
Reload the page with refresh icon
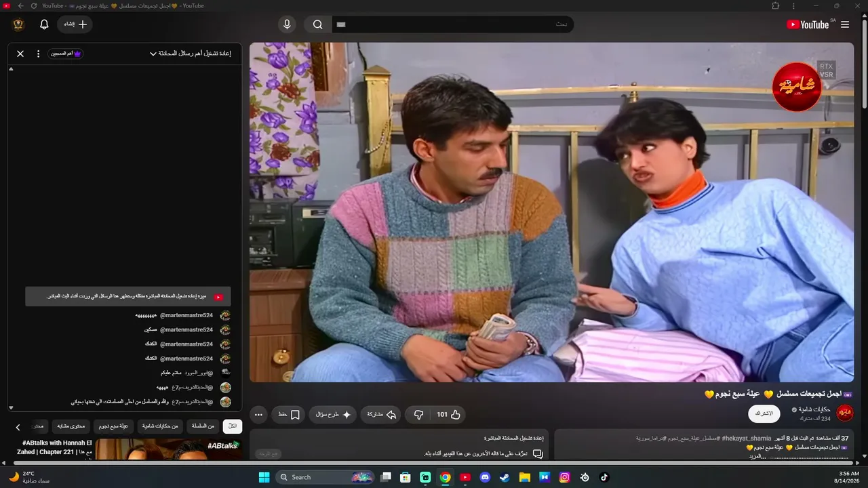(33, 5)
